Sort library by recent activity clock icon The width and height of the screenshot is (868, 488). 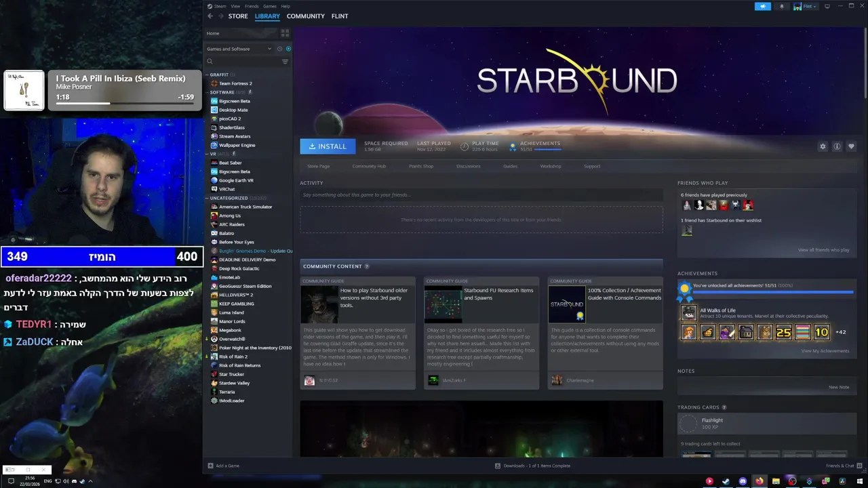(279, 49)
